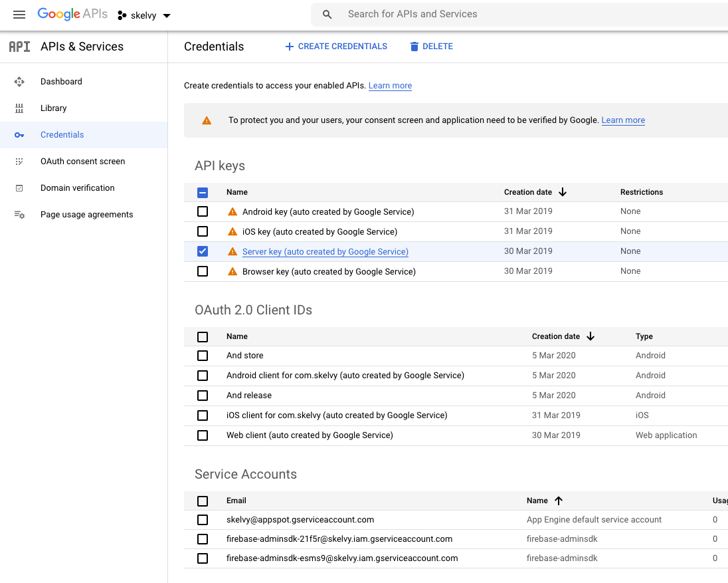Click the warning icon beside Android key

(232, 211)
